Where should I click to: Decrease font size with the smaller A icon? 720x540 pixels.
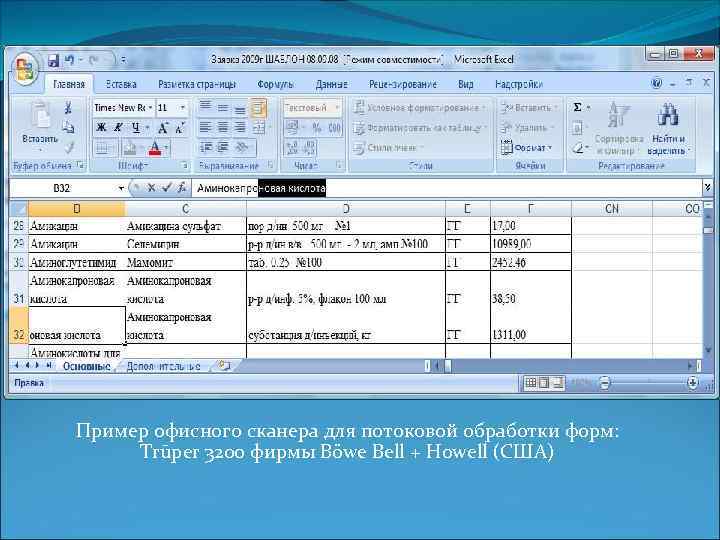point(180,127)
